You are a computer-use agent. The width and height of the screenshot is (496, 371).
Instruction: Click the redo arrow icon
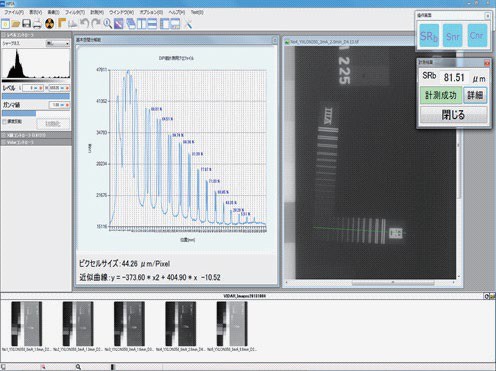coord(96,24)
